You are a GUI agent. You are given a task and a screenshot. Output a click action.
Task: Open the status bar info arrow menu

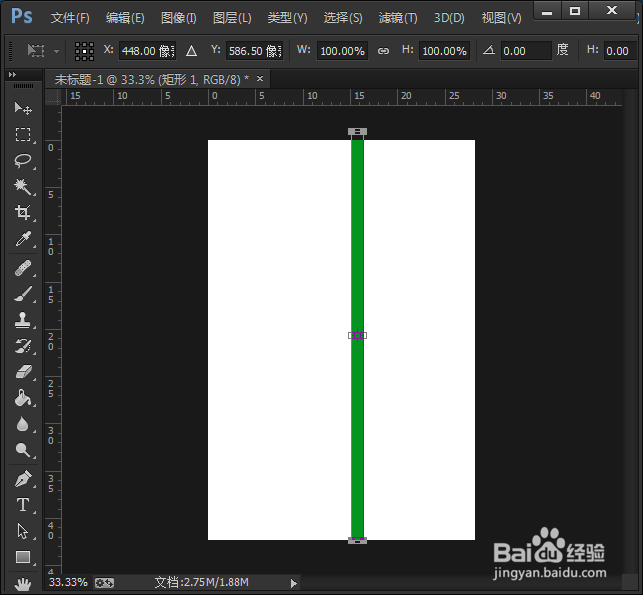coord(293,583)
